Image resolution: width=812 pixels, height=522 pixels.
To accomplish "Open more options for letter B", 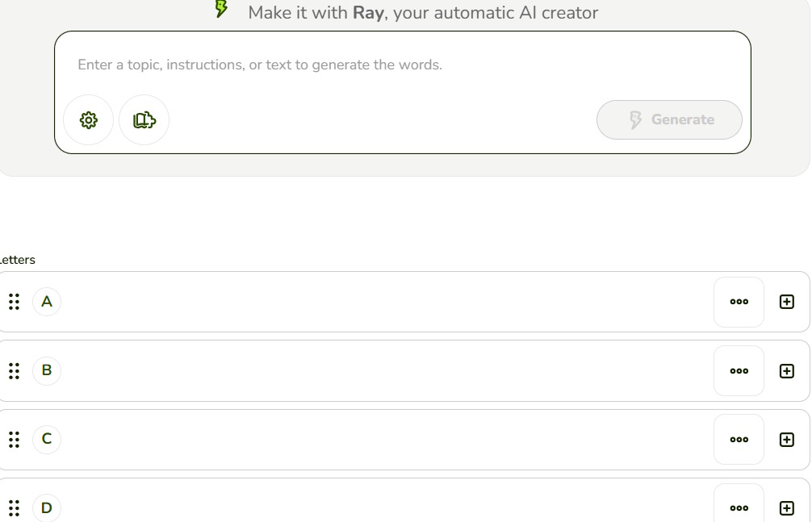I will pos(739,371).
